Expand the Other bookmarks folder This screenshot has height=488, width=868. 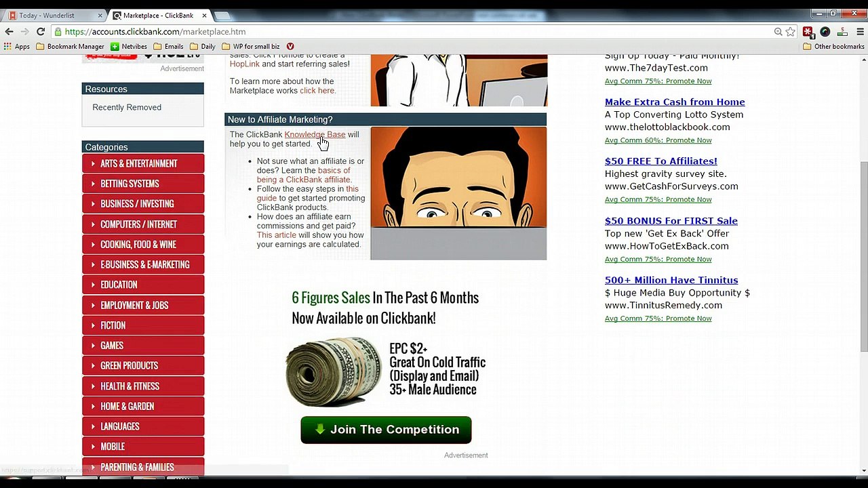[833, 47]
